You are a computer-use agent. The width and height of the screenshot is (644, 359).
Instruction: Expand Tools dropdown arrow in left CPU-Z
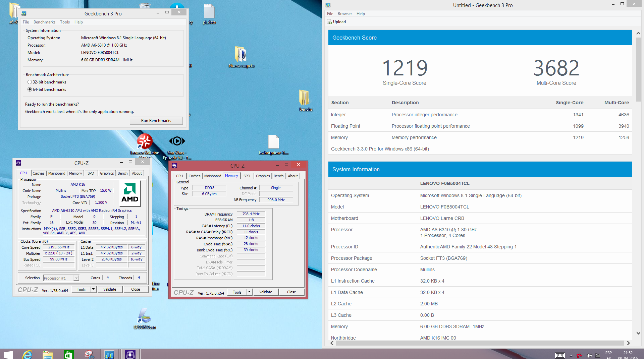click(93, 289)
